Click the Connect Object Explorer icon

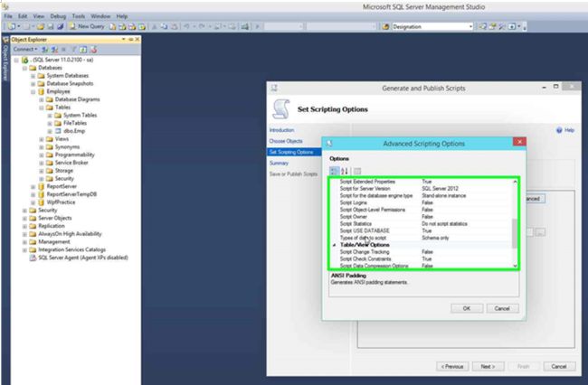point(45,50)
